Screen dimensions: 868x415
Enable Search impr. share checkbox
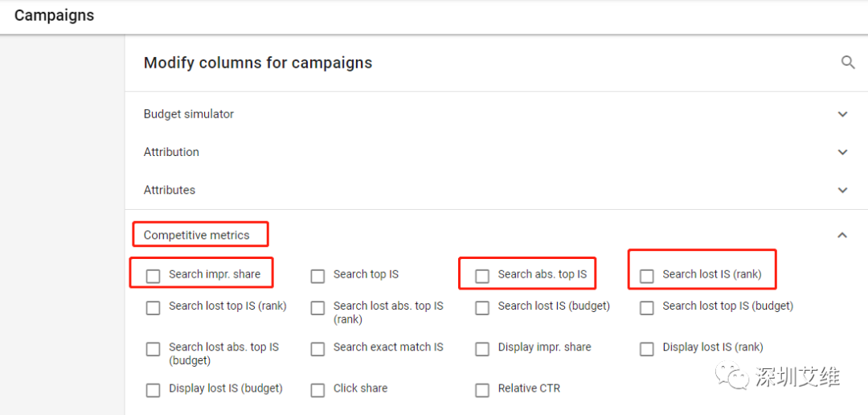153,276
